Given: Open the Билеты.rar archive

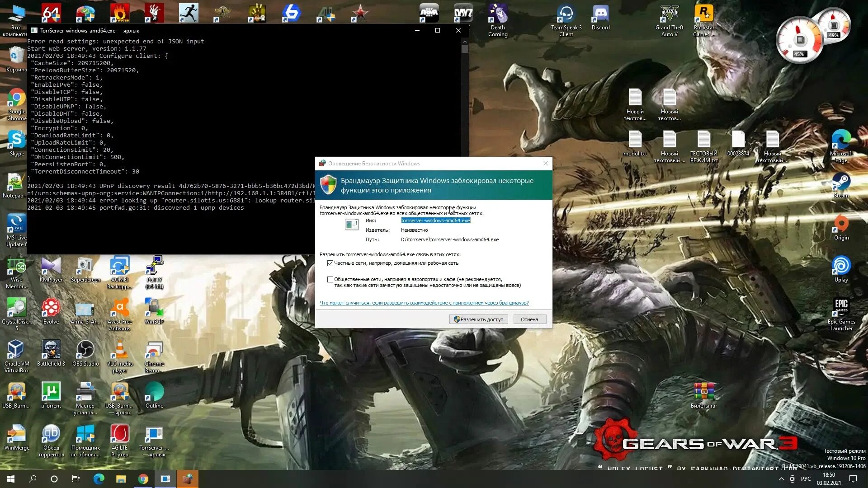Looking at the screenshot, I should (x=704, y=396).
